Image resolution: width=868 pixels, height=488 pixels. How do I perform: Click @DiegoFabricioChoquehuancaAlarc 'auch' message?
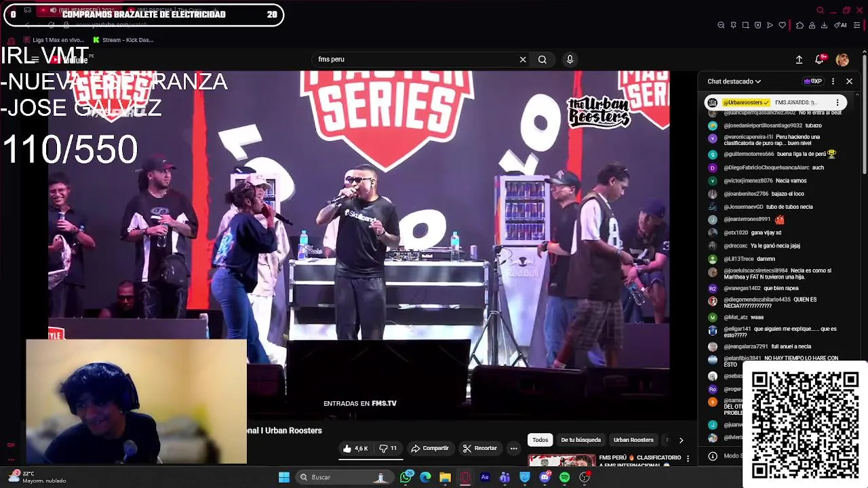(x=772, y=167)
